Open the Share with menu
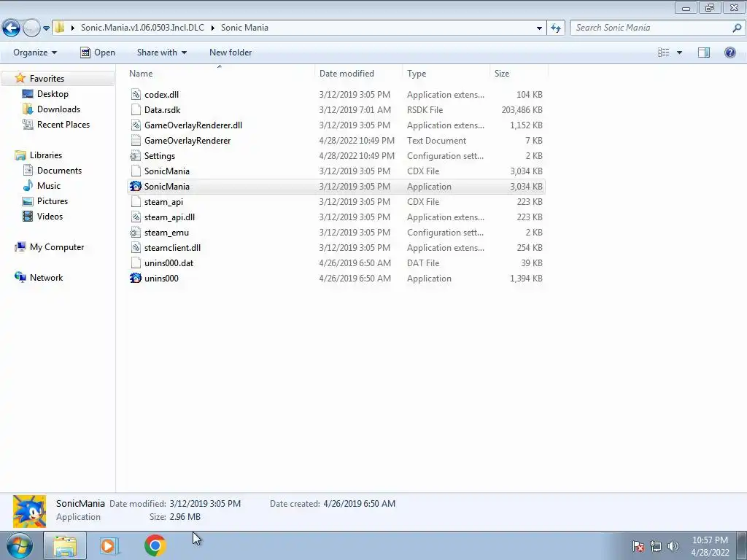Viewport: 747px width, 560px height. coord(161,52)
